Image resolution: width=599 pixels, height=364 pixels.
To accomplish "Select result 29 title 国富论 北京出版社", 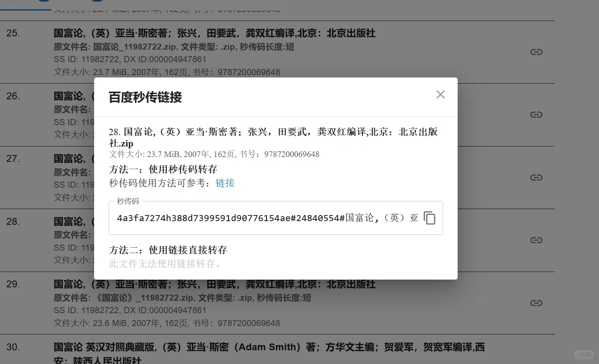I will 214,284.
